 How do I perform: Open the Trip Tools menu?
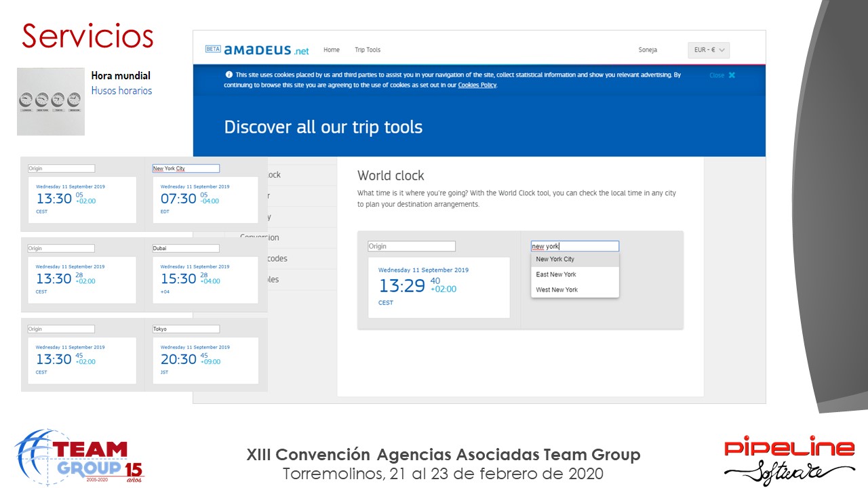[x=368, y=50]
